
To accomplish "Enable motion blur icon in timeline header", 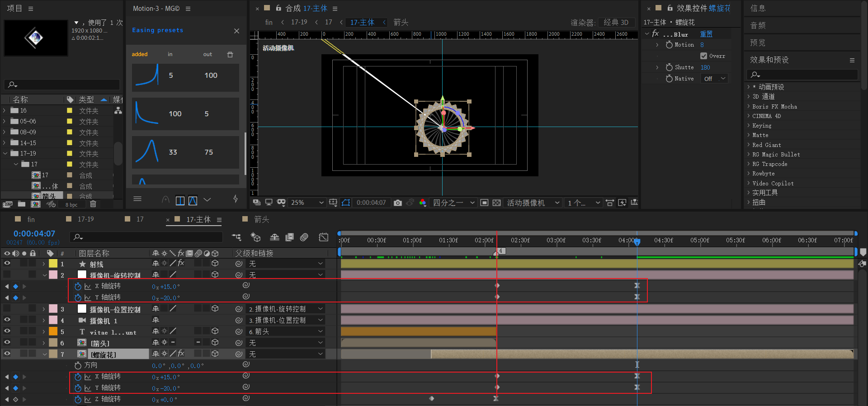I will point(304,237).
